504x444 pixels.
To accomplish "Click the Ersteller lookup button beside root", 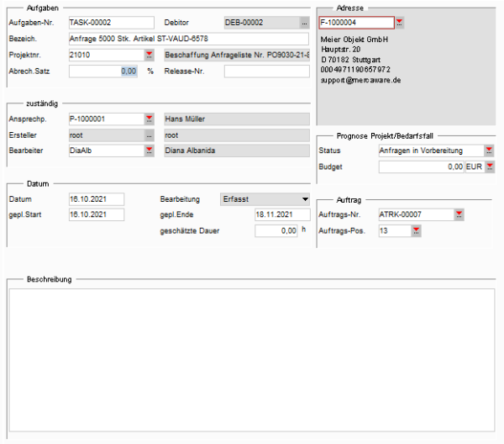I will 150,135.
